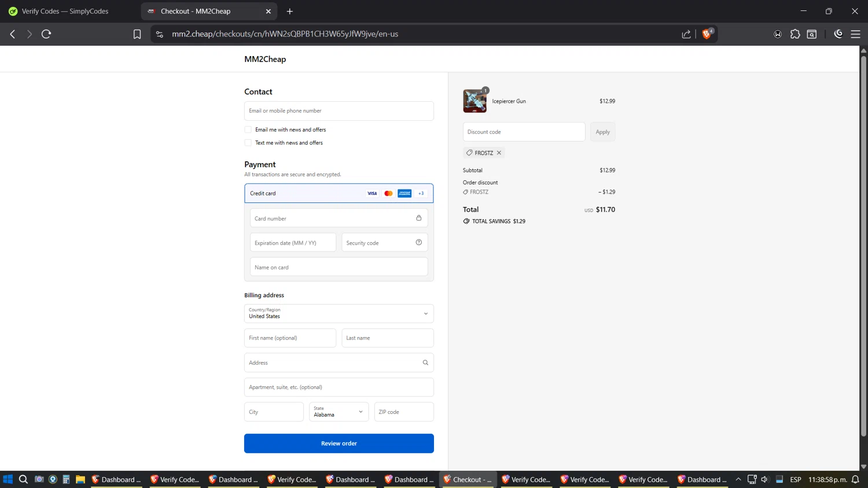Click the Discount code input

(x=524, y=132)
